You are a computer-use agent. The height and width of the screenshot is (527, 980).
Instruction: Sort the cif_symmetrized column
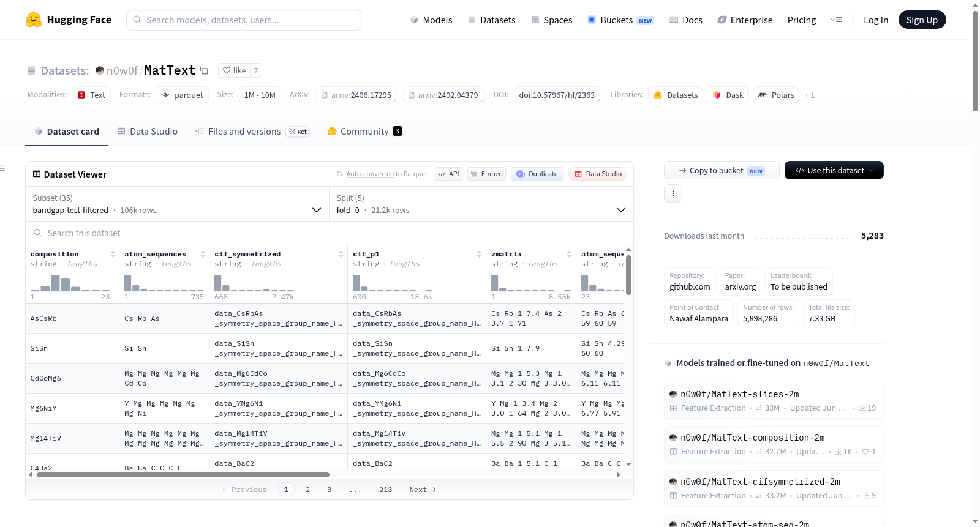coord(341,254)
